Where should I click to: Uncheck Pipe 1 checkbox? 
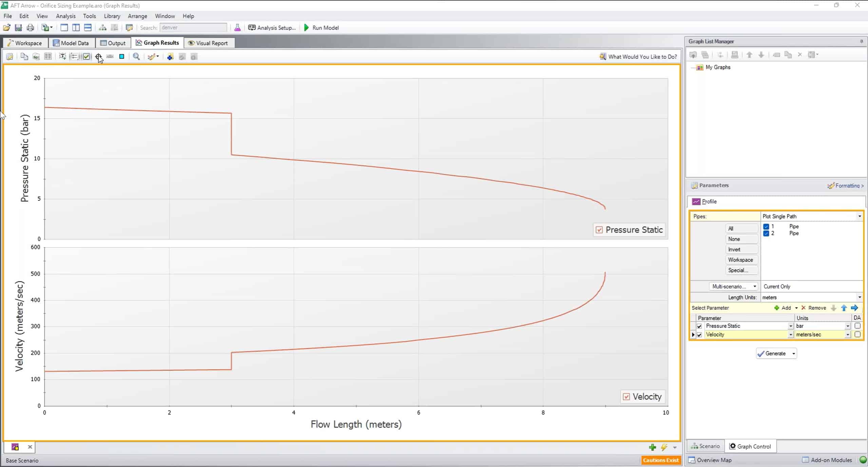766,227
